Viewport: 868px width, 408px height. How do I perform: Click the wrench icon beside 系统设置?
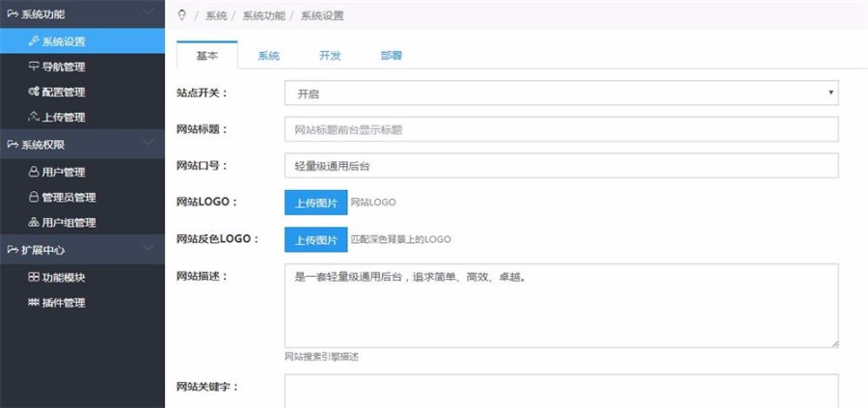click(x=33, y=41)
